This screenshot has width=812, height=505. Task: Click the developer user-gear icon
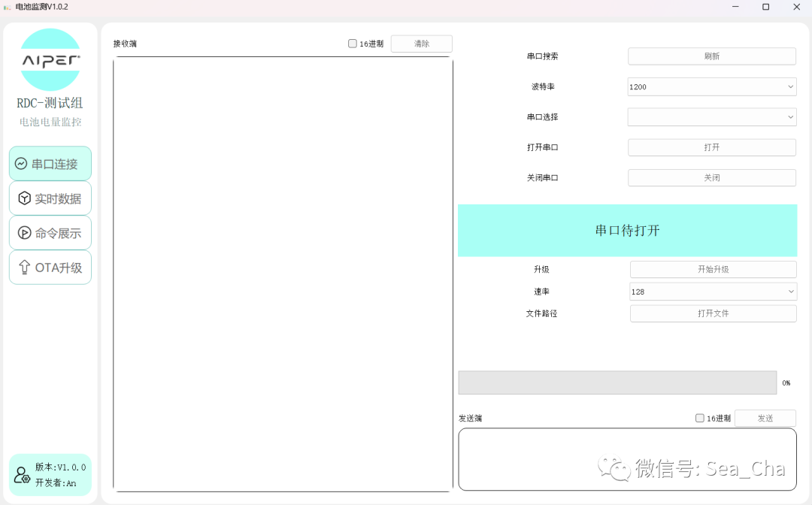point(22,475)
